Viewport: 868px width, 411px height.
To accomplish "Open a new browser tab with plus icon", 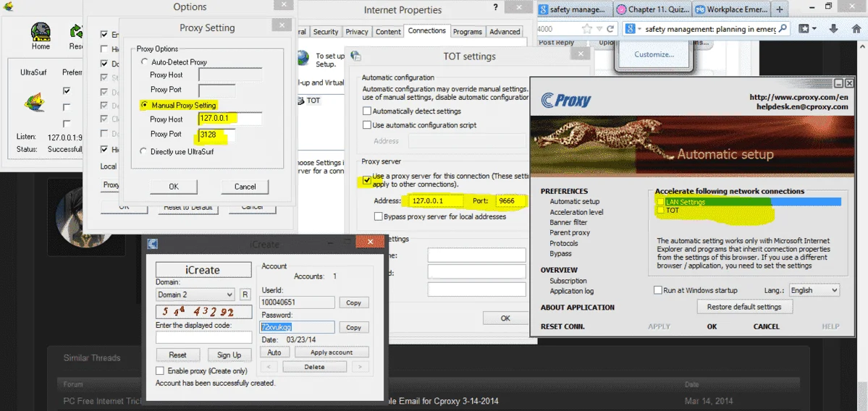I will (780, 9).
